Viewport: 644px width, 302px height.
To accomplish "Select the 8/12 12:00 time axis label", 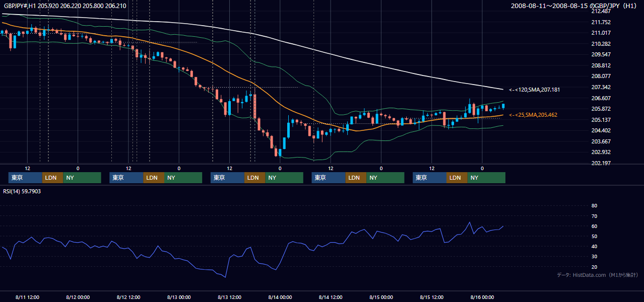I will click(x=128, y=297).
